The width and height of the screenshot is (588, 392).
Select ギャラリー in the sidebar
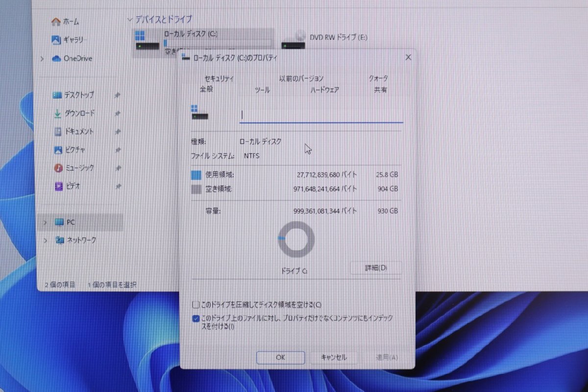[74, 40]
